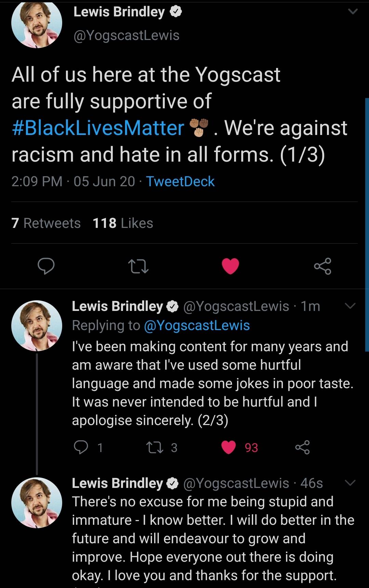
Task: Unlike the (2/3) tweet showing 93 likes
Action: tap(229, 447)
